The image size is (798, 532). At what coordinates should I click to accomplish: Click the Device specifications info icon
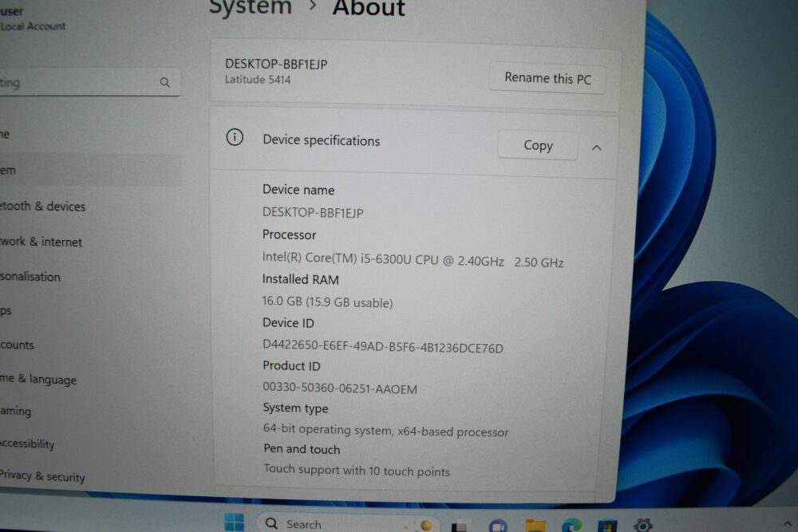[x=235, y=137]
